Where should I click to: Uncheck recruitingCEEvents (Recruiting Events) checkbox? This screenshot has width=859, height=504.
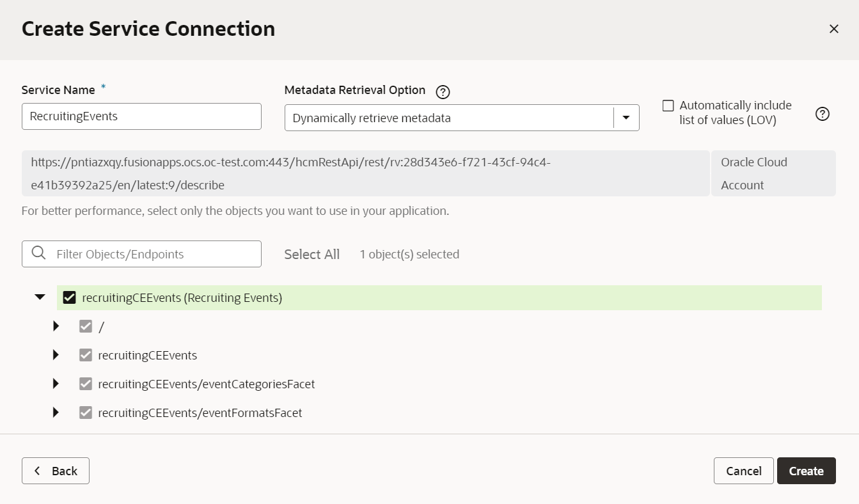point(69,297)
